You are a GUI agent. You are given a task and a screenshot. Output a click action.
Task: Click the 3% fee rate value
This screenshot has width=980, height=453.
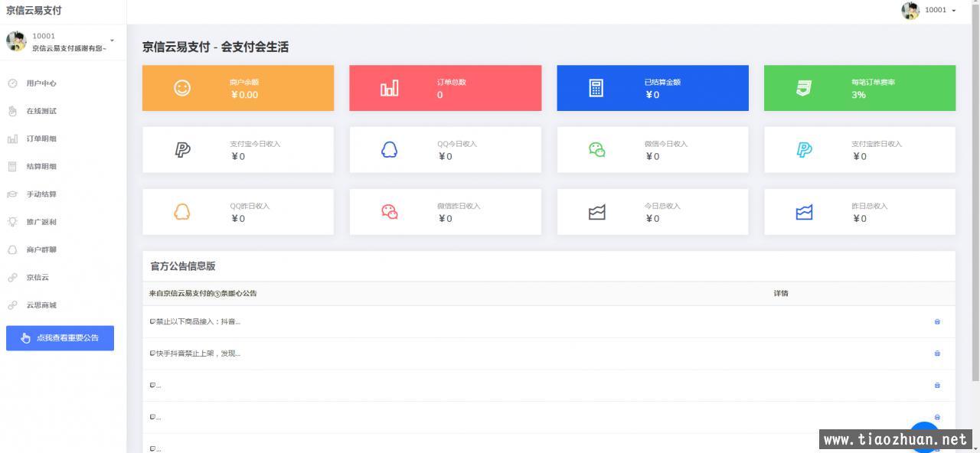click(858, 95)
